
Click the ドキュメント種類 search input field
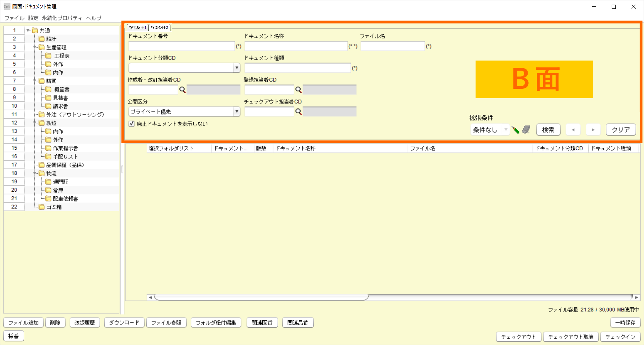pyautogui.click(x=298, y=68)
